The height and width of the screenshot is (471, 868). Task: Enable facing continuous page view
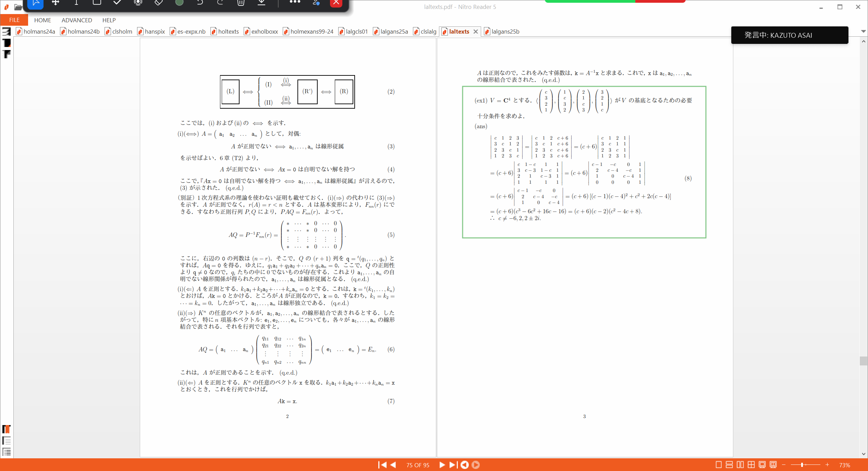click(x=751, y=465)
